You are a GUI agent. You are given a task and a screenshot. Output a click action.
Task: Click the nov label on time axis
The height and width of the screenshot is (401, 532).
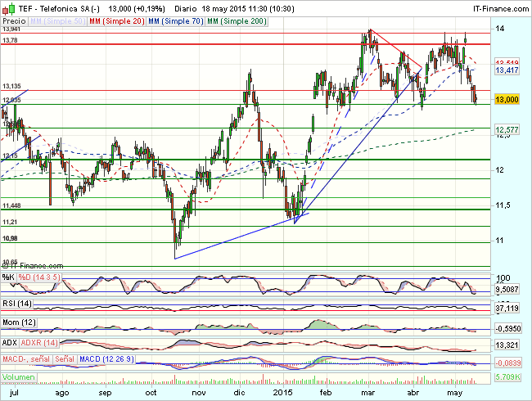click(199, 393)
